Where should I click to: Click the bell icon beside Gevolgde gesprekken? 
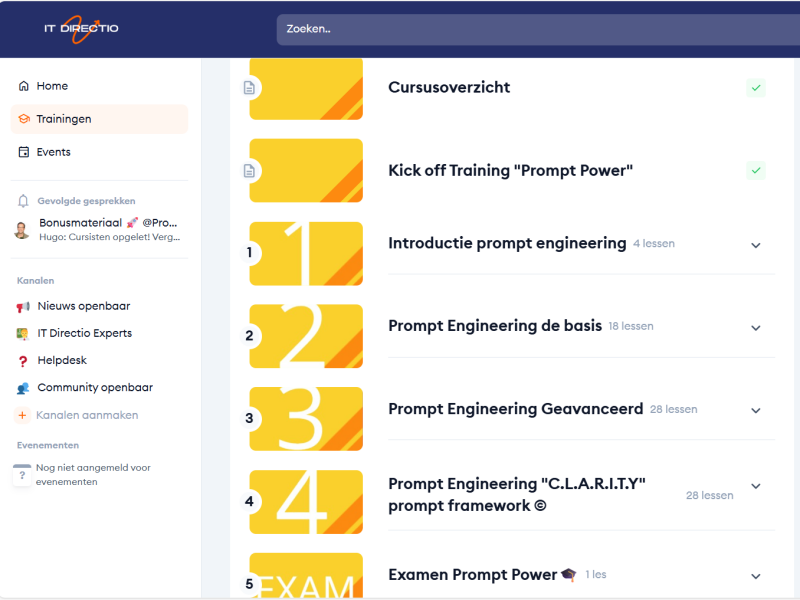(24, 201)
